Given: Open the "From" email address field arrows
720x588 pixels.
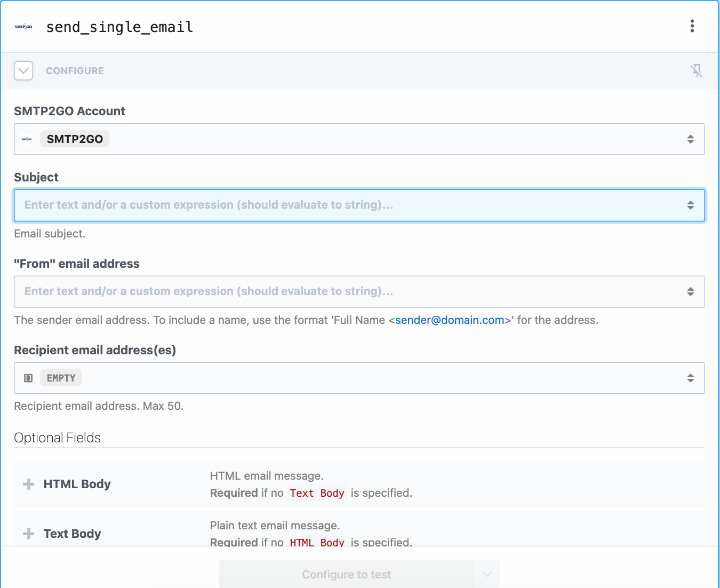Looking at the screenshot, I should pos(691,291).
